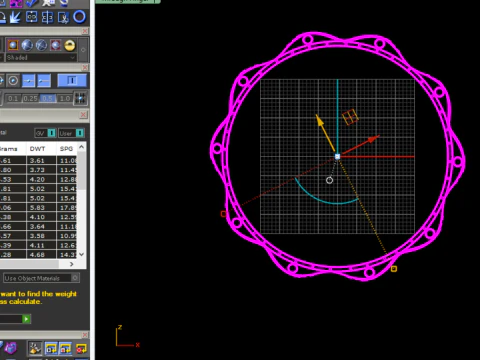
Task: Toggle the User switch
Action: (71, 133)
